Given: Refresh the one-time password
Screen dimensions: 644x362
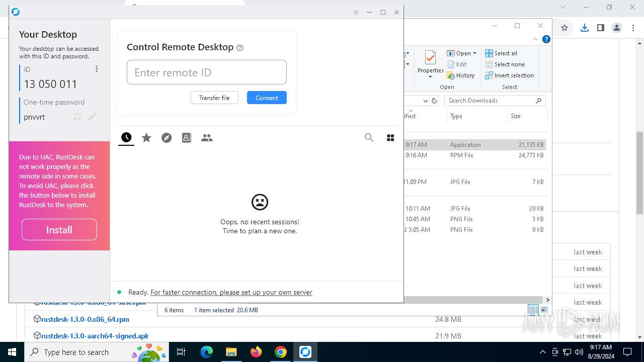Looking at the screenshot, I should [x=77, y=117].
